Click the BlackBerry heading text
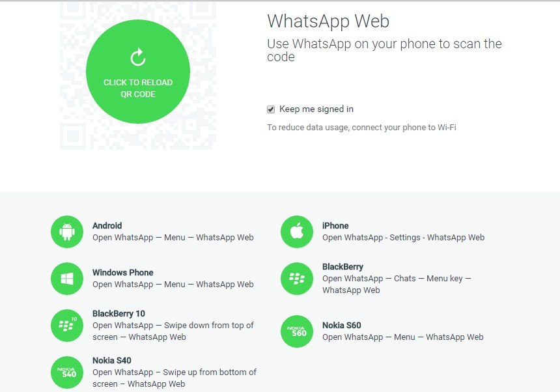 click(343, 267)
